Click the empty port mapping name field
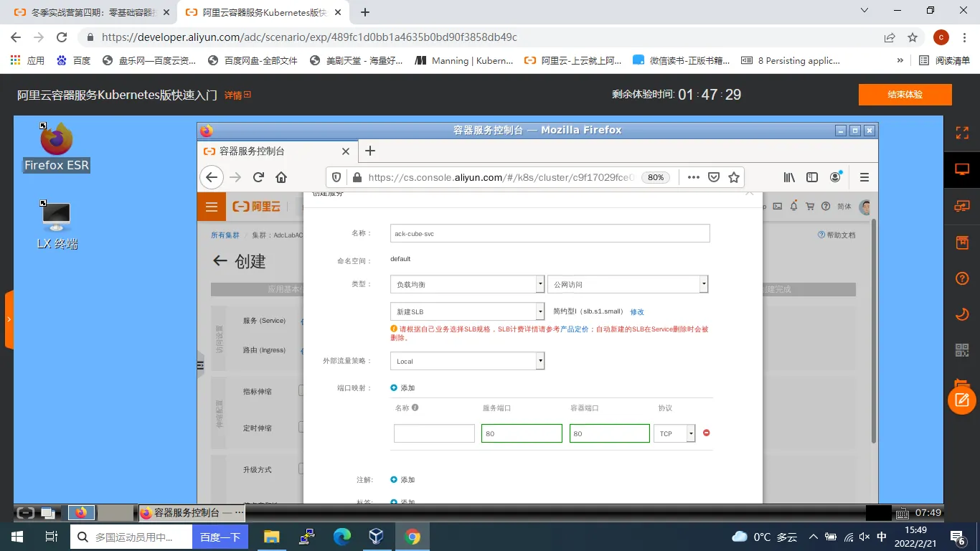The image size is (980, 551). tap(434, 433)
